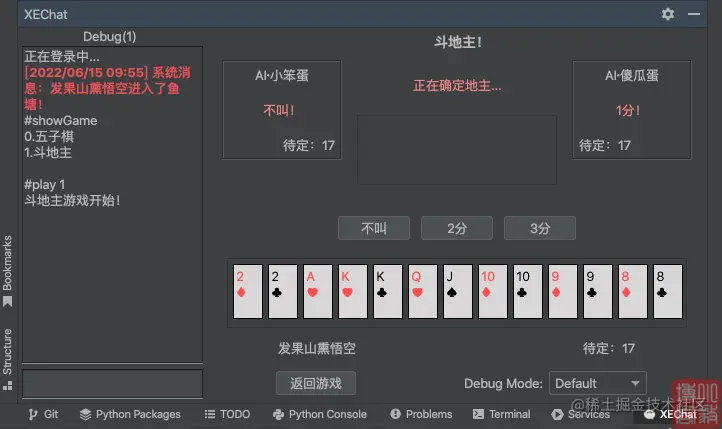Click the #play 1 chat line
722x429 pixels.
click(x=44, y=185)
